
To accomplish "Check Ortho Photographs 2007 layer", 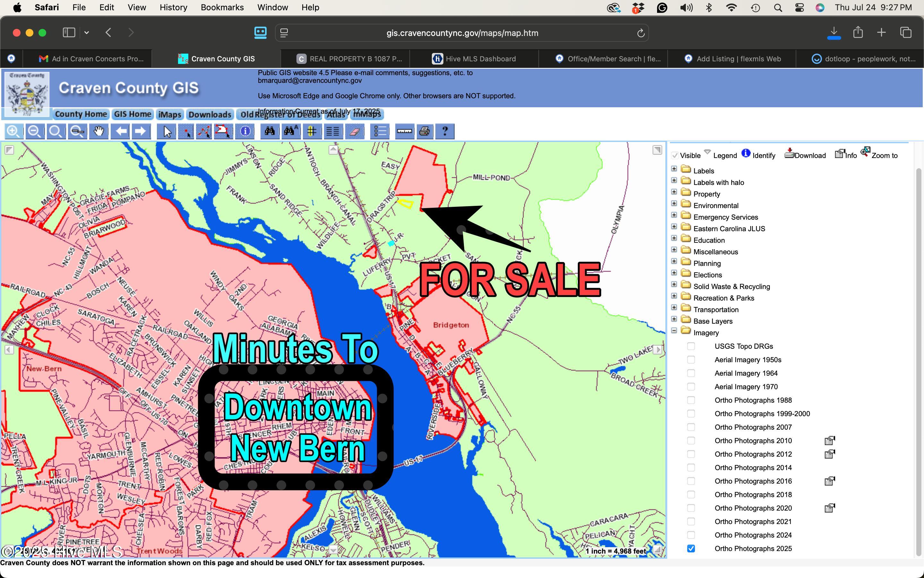I will pyautogui.click(x=691, y=427).
